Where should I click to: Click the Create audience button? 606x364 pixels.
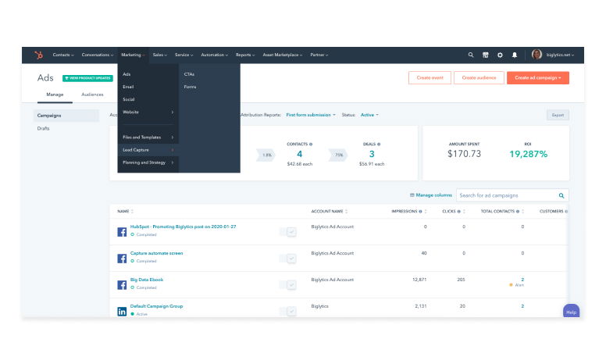click(x=479, y=77)
